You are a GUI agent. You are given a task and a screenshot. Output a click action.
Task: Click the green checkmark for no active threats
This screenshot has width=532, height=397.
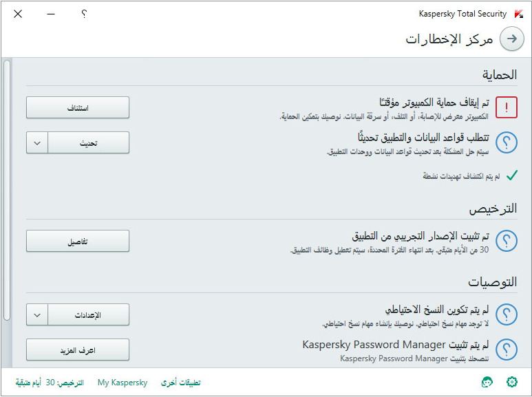click(x=511, y=175)
